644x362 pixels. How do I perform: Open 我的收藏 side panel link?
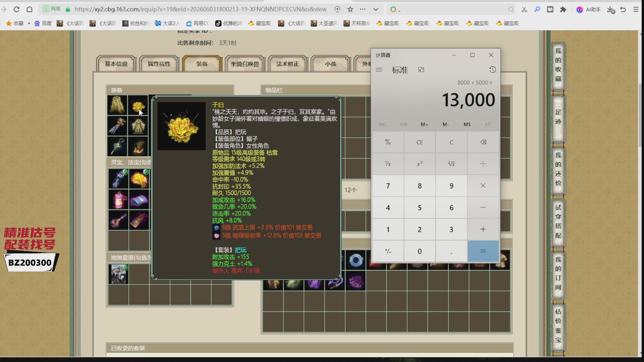coord(558,65)
